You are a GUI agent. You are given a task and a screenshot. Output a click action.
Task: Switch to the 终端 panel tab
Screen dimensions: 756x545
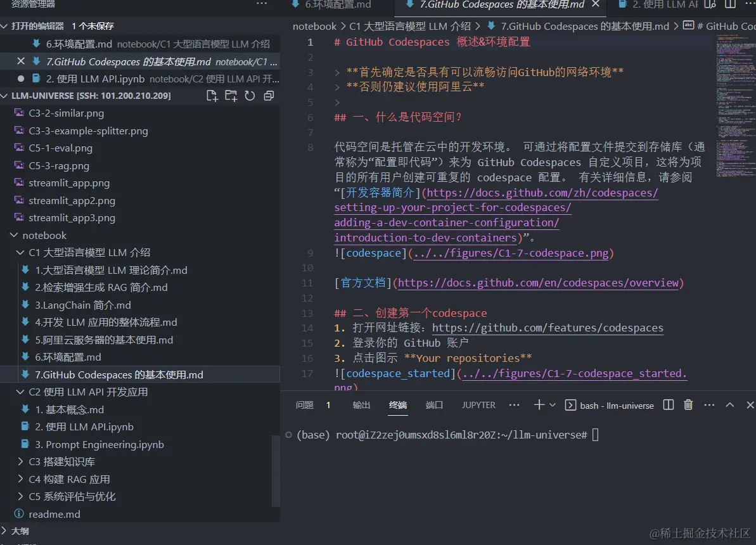[398, 405]
